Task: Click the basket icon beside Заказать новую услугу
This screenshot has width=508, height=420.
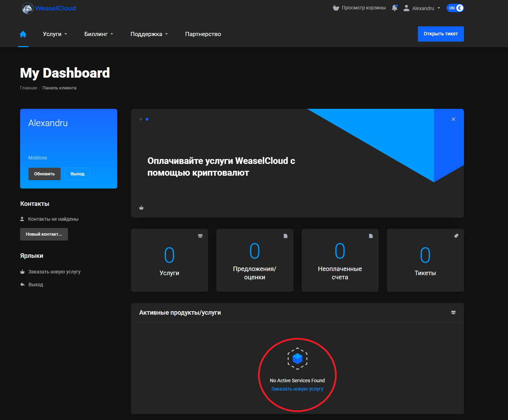Action: 23,272
